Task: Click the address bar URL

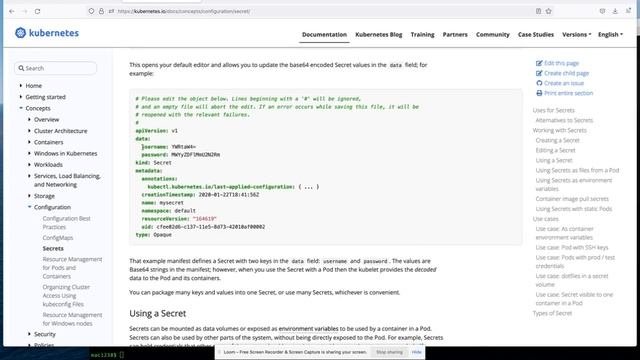Action: (184, 11)
